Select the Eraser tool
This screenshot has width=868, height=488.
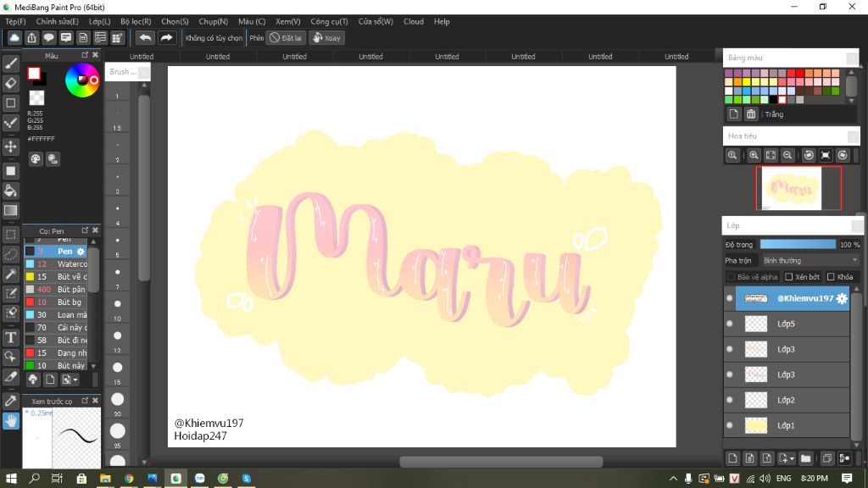coord(10,84)
